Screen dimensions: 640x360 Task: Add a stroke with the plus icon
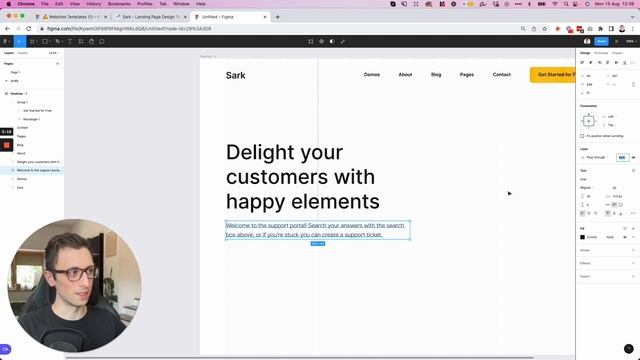[x=633, y=250]
